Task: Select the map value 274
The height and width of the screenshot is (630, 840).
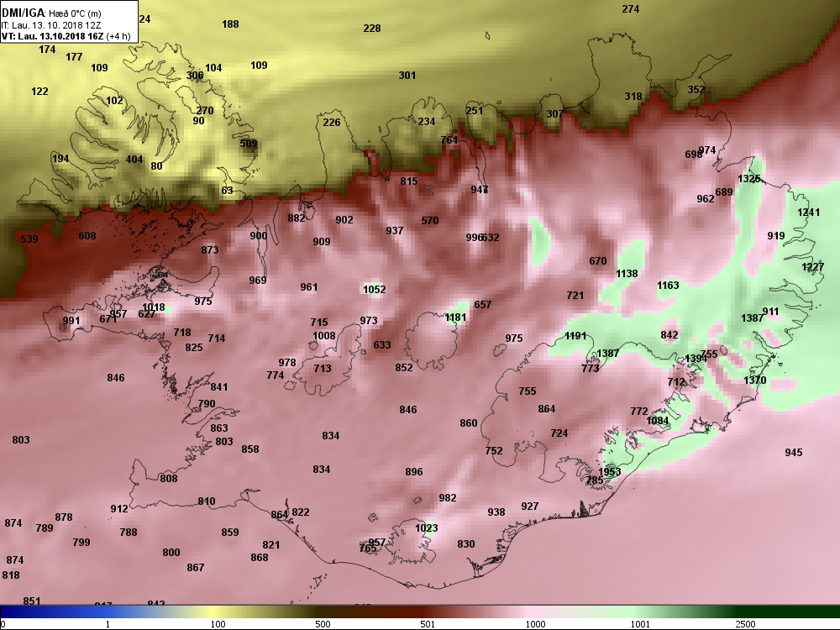Action: (x=631, y=9)
